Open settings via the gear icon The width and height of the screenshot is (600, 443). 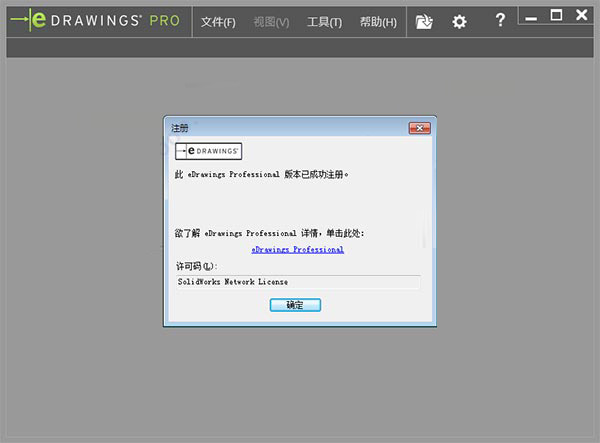pos(459,22)
